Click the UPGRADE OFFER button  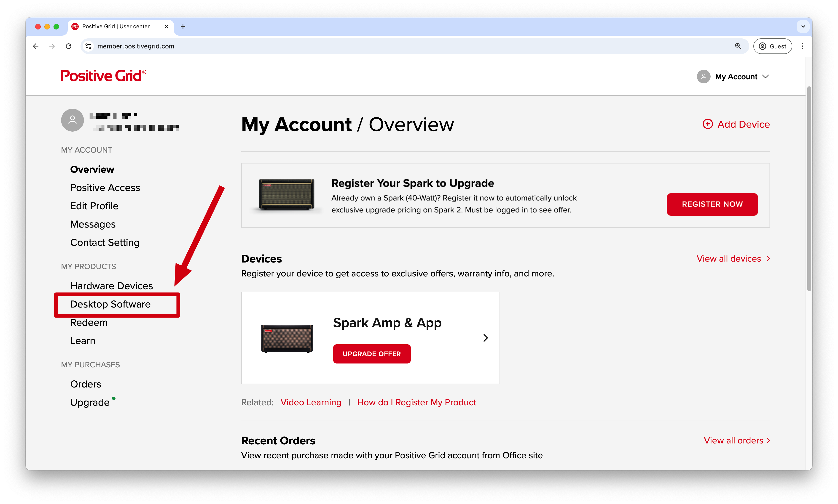tap(372, 354)
